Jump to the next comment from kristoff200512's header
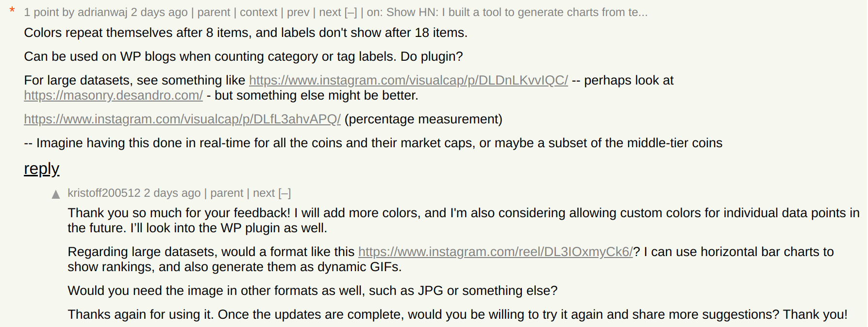The width and height of the screenshot is (868, 327). (264, 193)
